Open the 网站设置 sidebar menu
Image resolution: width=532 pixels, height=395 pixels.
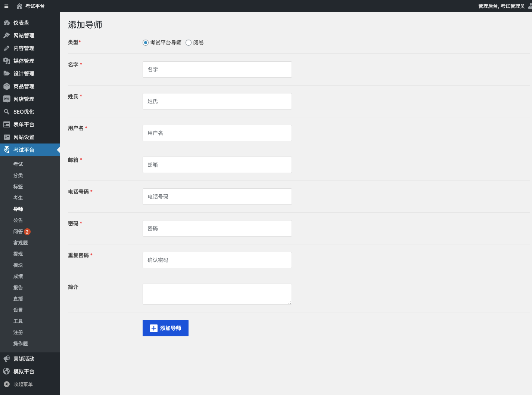(x=24, y=137)
